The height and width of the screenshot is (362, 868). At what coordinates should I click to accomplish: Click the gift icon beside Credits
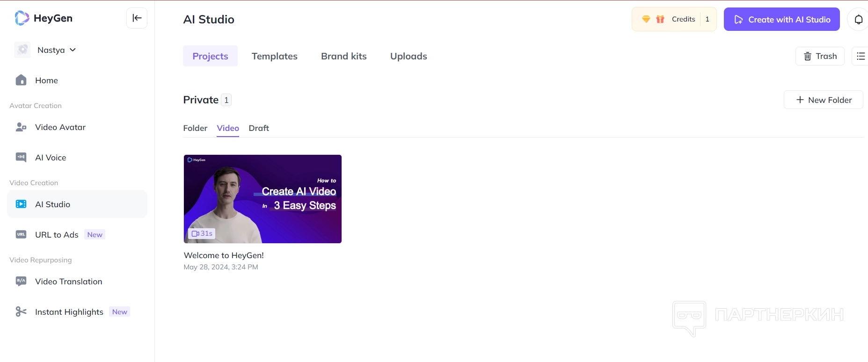[x=660, y=19]
